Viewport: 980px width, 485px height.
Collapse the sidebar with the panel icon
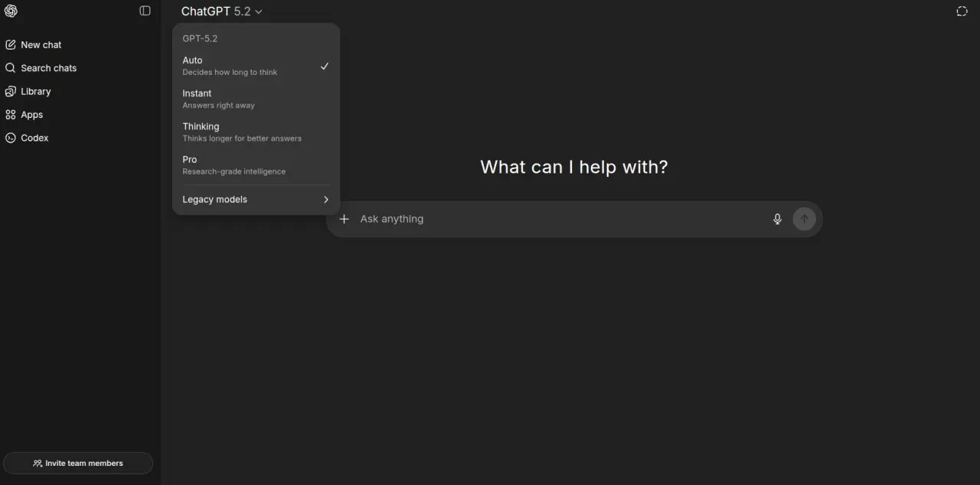[145, 11]
